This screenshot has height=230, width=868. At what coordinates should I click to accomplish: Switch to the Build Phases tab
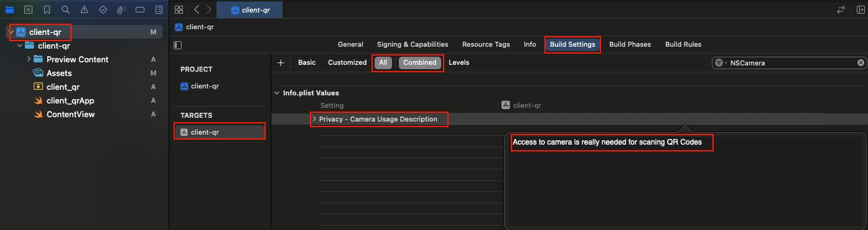coord(630,44)
